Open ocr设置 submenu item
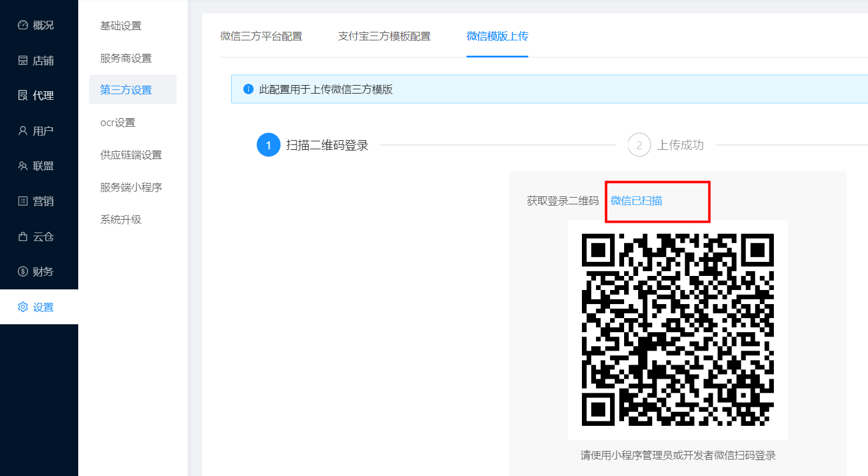Viewport: 868px width, 476px height. pyautogui.click(x=133, y=122)
